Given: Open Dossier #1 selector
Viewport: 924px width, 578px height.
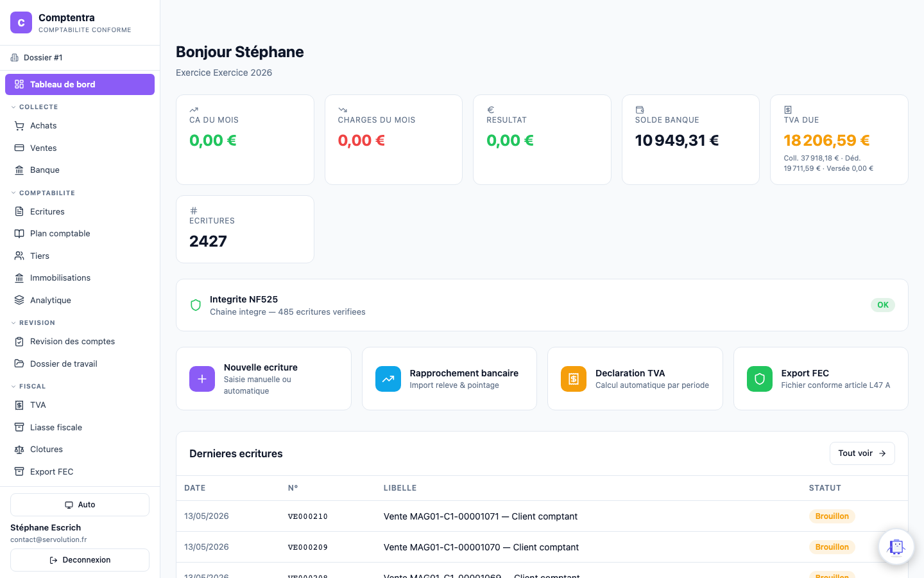Looking at the screenshot, I should [x=80, y=58].
